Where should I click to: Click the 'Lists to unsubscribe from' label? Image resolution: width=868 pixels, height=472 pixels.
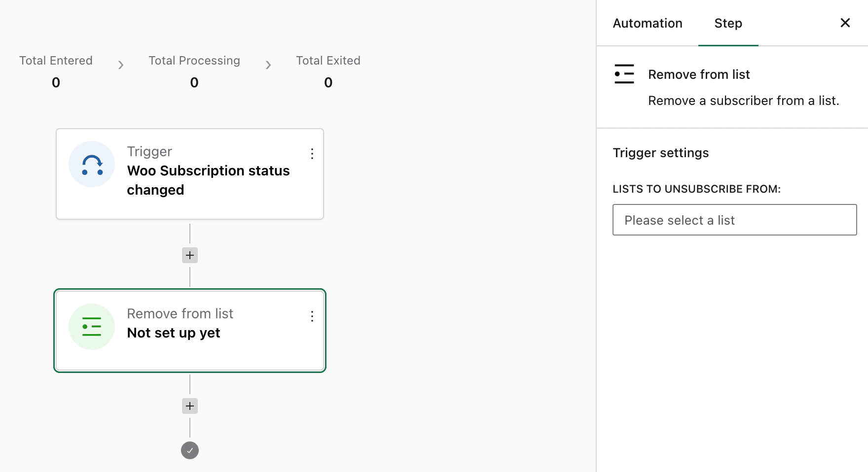696,189
